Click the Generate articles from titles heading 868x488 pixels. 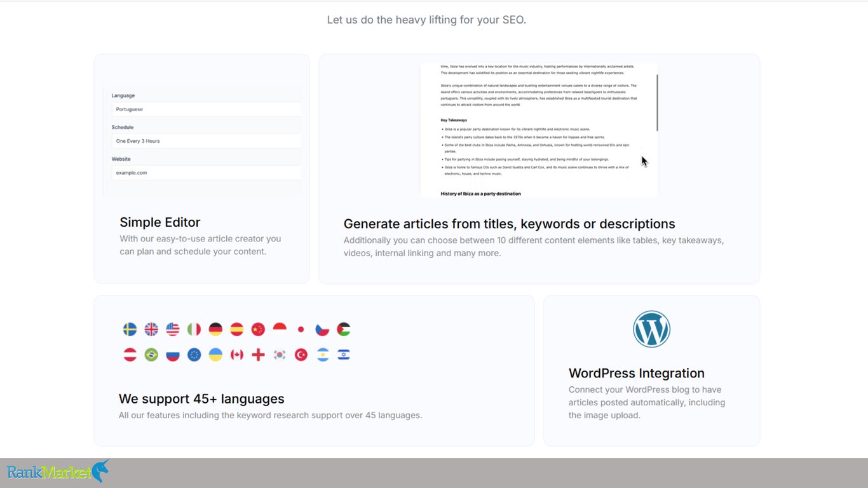click(510, 224)
